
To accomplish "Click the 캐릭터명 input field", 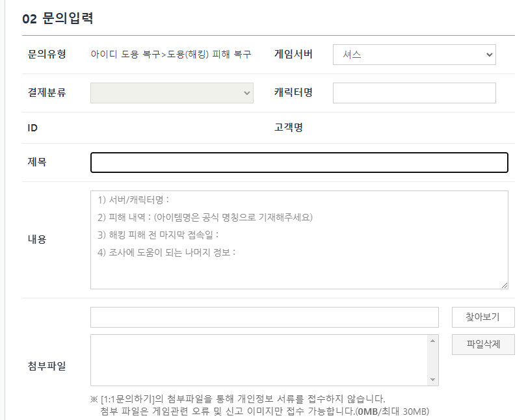I will [x=414, y=93].
